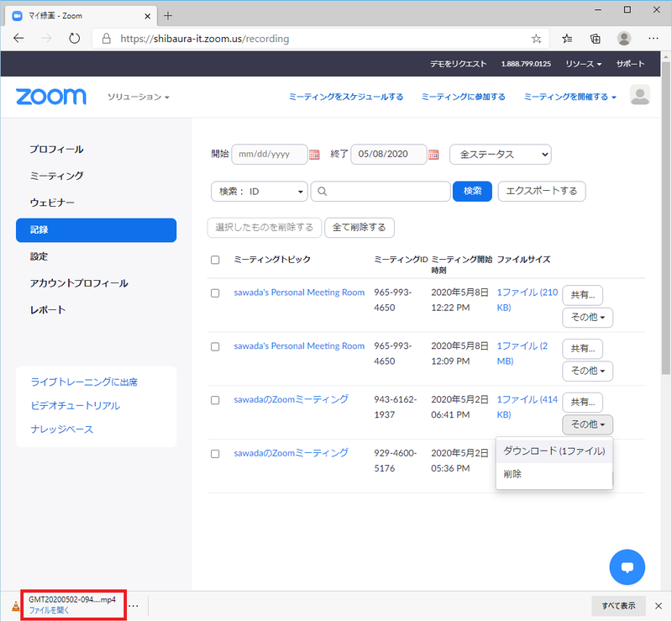Open the ビデオチュートリアル link

coord(76,406)
